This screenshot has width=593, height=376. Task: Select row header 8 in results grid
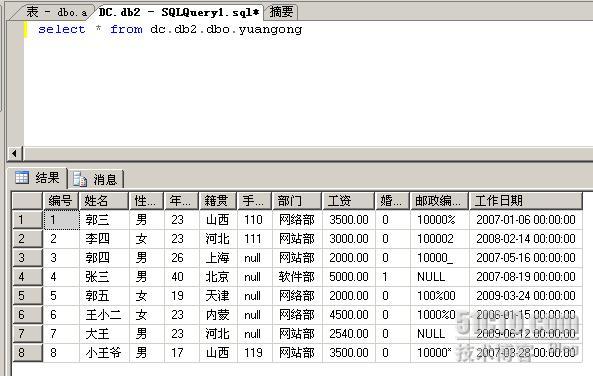click(x=27, y=353)
